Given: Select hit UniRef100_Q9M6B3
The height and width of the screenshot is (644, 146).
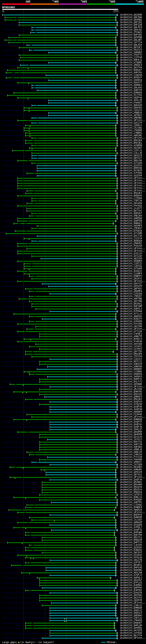Looking at the screenshot, I should [x=131, y=53].
